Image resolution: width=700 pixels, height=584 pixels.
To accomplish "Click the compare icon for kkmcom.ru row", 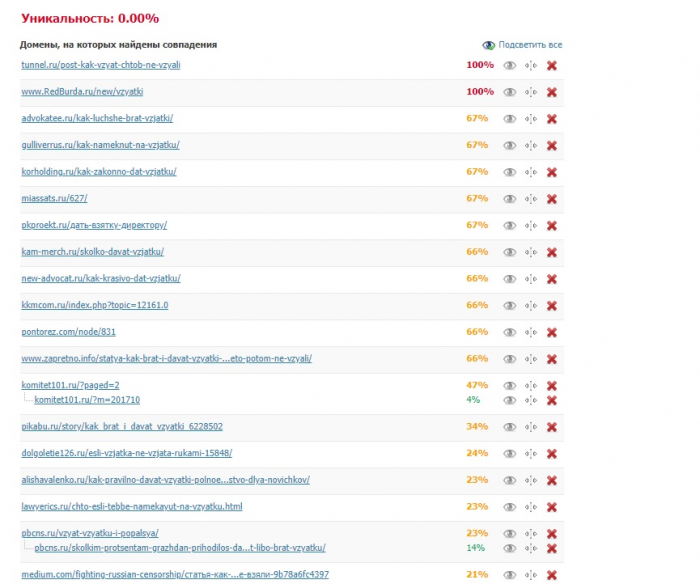I will (531, 306).
